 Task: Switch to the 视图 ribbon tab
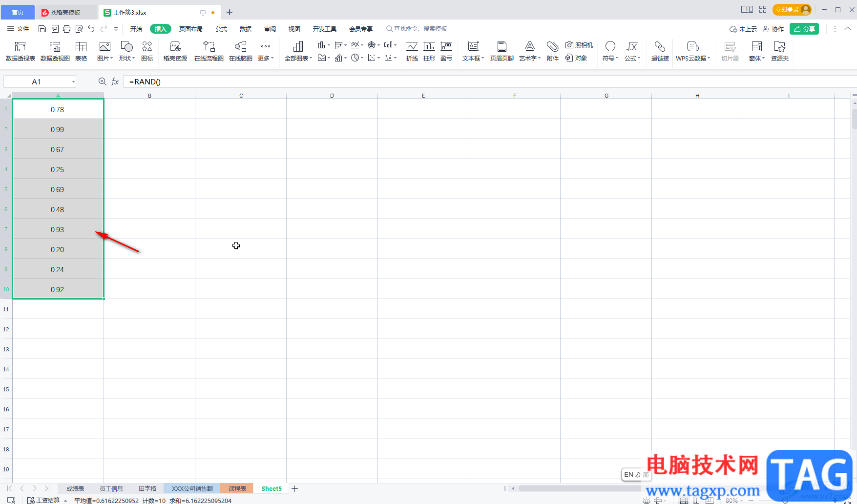[x=294, y=29]
